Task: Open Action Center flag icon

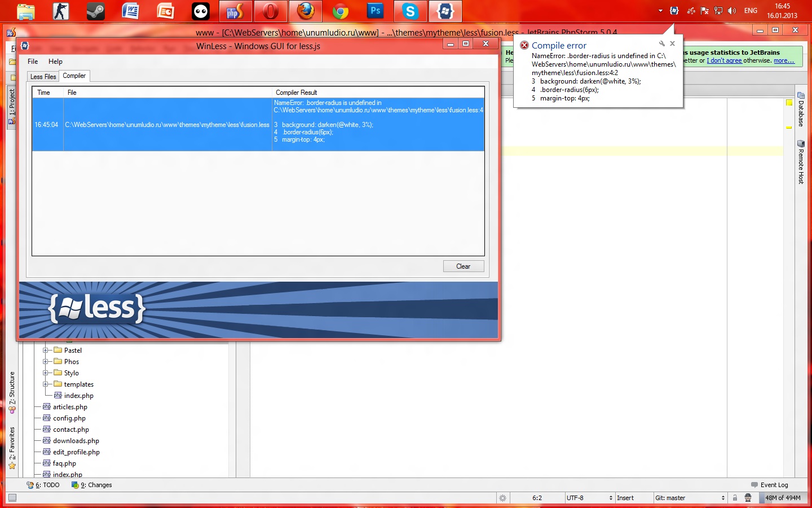Action: tap(705, 11)
